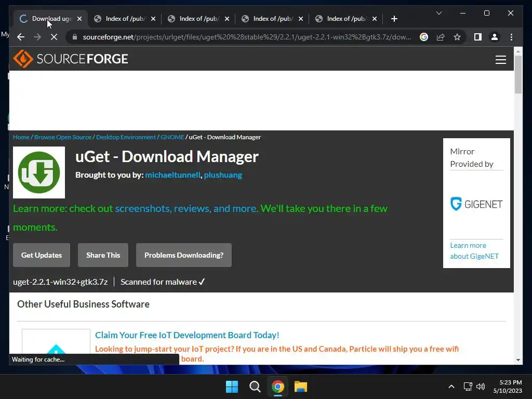Bookmark this tab with the star icon
532x399 pixels.
pos(457,37)
